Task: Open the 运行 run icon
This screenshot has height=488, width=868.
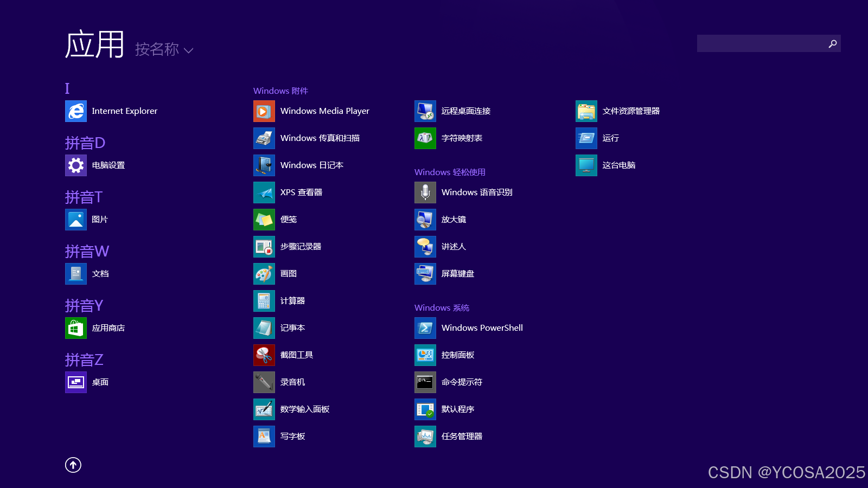Action: (586, 138)
